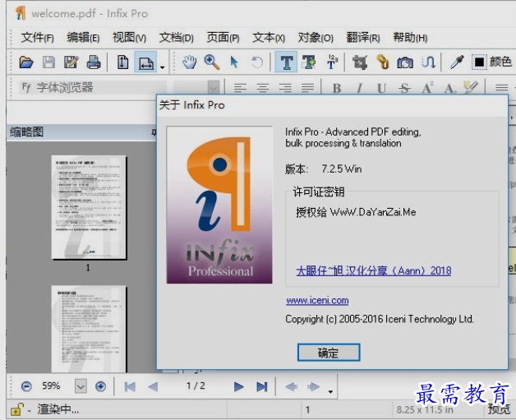This screenshot has width=516, height=420.
Task: Select the link chain tool
Action: click(383, 62)
